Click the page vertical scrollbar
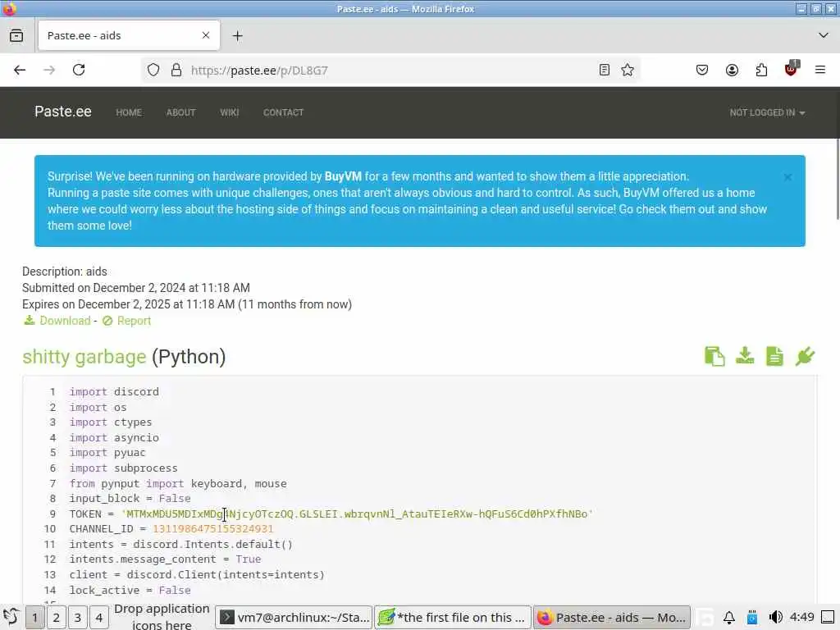The height and width of the screenshot is (630, 840). pos(837,179)
